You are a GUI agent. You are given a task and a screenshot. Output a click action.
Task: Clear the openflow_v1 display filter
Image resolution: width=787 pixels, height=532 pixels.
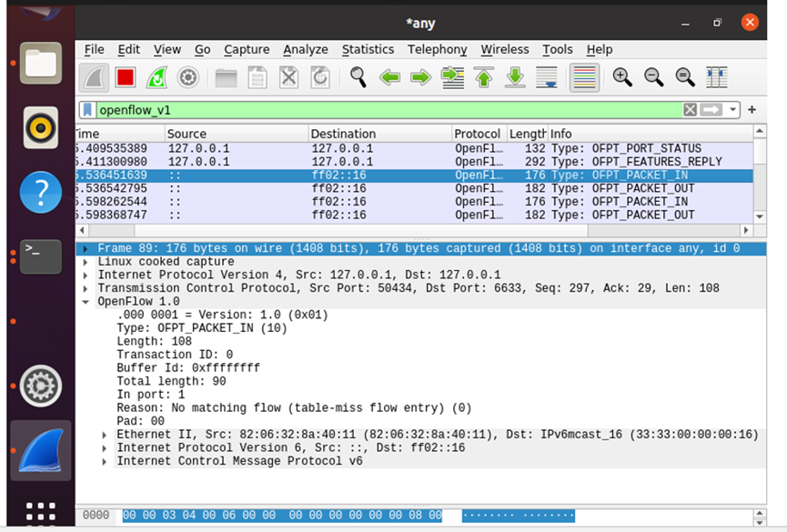(x=690, y=110)
